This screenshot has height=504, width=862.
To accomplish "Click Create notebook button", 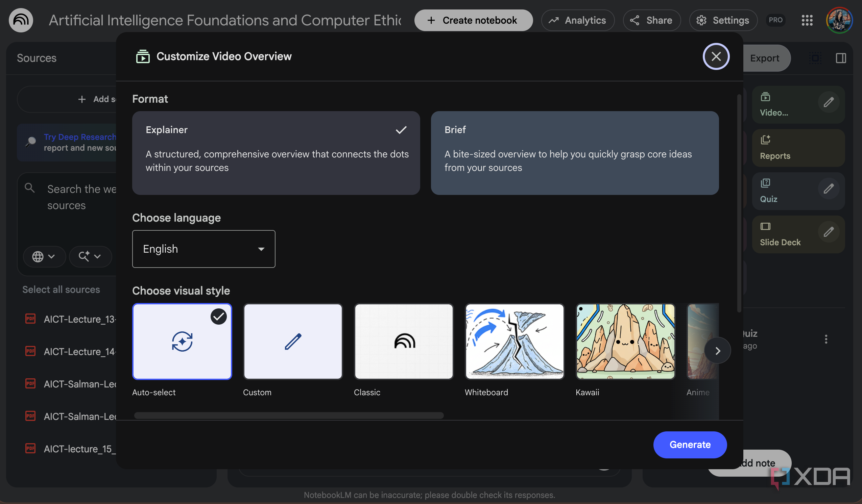I will pos(473,20).
